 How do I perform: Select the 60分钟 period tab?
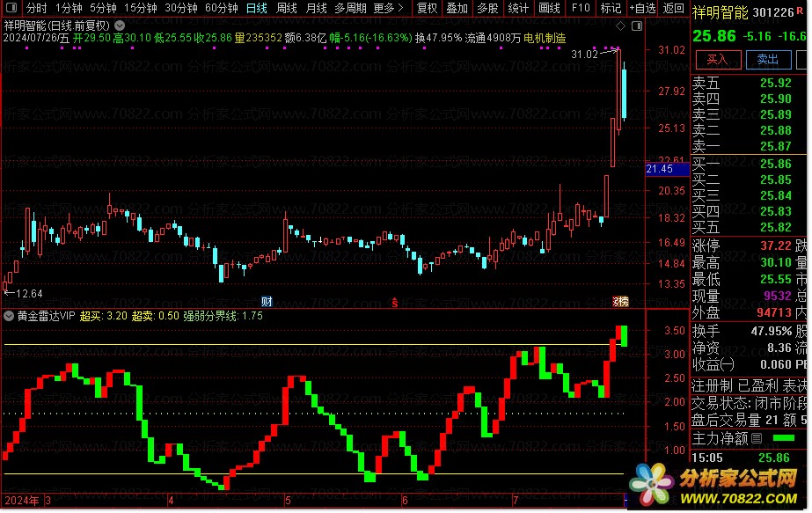(222, 8)
